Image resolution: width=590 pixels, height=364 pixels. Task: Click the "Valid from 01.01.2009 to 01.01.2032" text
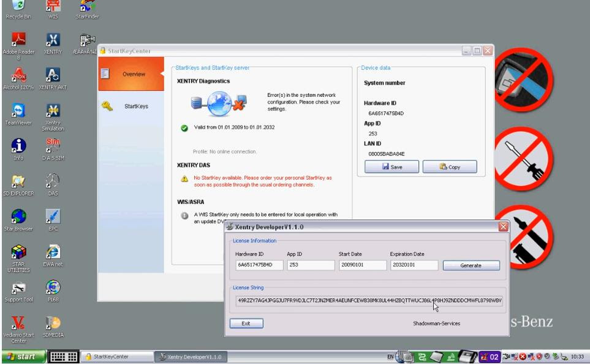234,127
